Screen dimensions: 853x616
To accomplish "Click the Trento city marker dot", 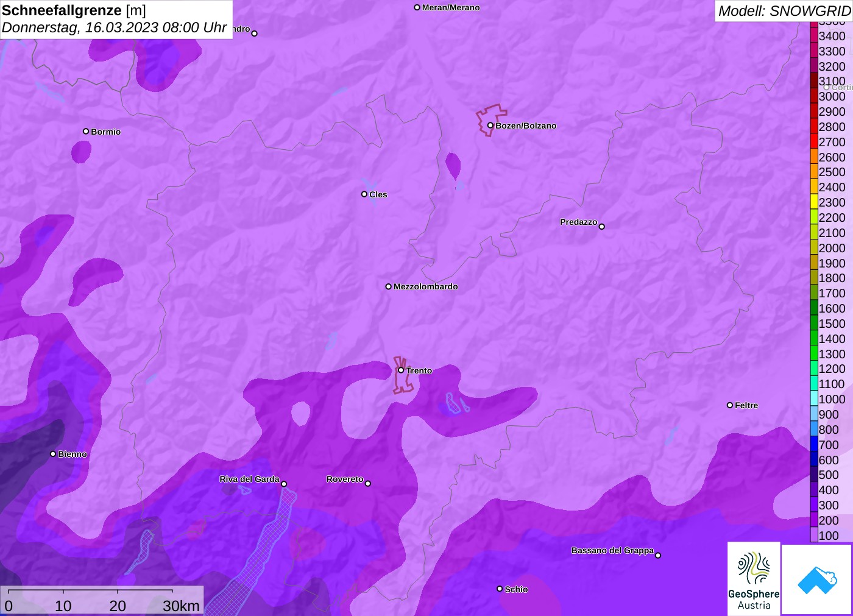I will pos(401,370).
